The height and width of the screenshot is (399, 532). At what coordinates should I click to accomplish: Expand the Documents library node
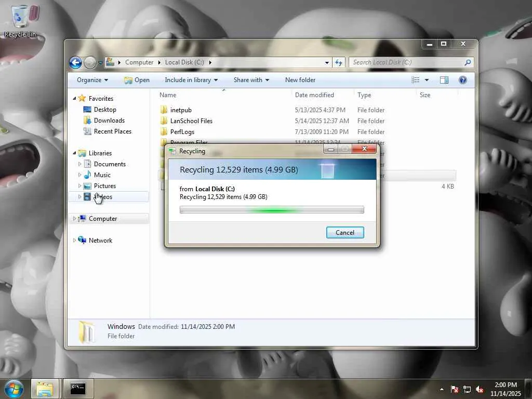[x=79, y=164]
